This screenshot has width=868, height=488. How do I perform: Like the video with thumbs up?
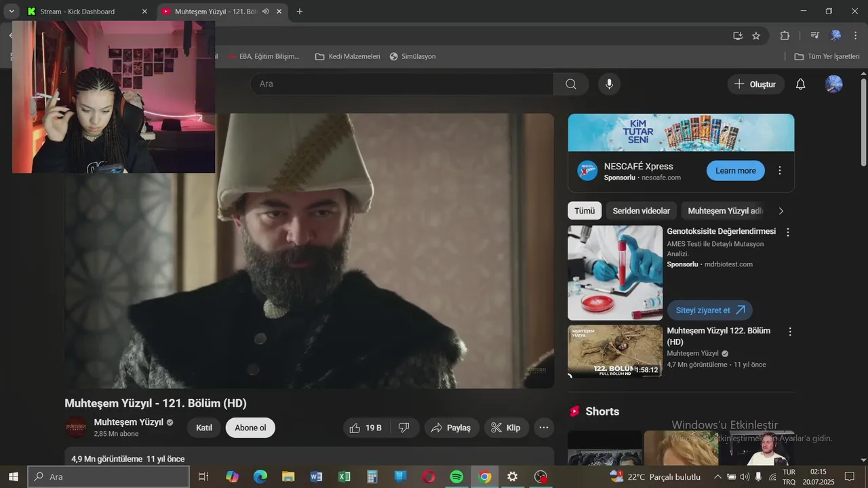[366, 428]
